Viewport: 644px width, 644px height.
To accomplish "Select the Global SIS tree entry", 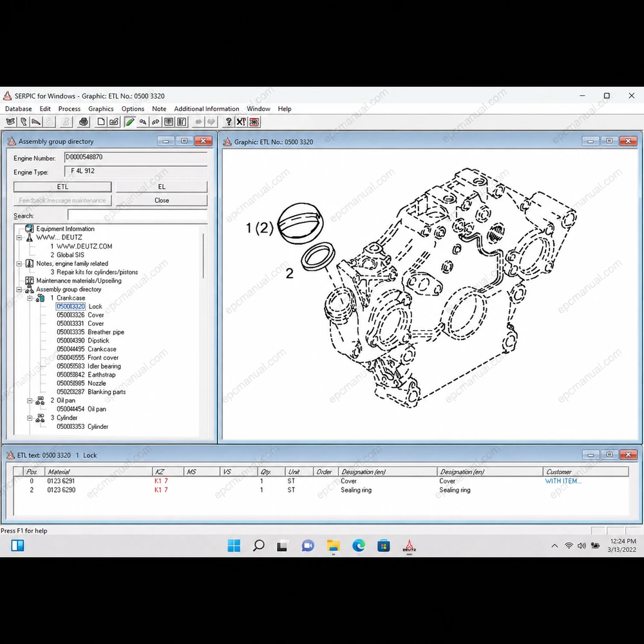I will tap(68, 254).
